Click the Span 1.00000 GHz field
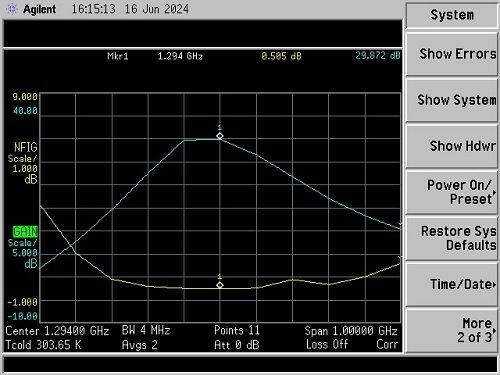This screenshot has height=375, width=500. [351, 331]
